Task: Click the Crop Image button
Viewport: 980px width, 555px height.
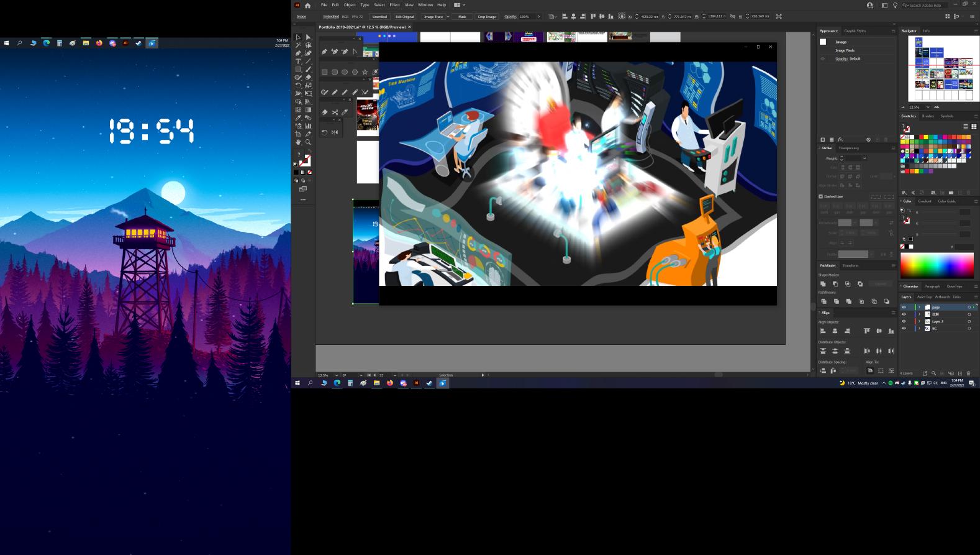Action: pyautogui.click(x=487, y=17)
